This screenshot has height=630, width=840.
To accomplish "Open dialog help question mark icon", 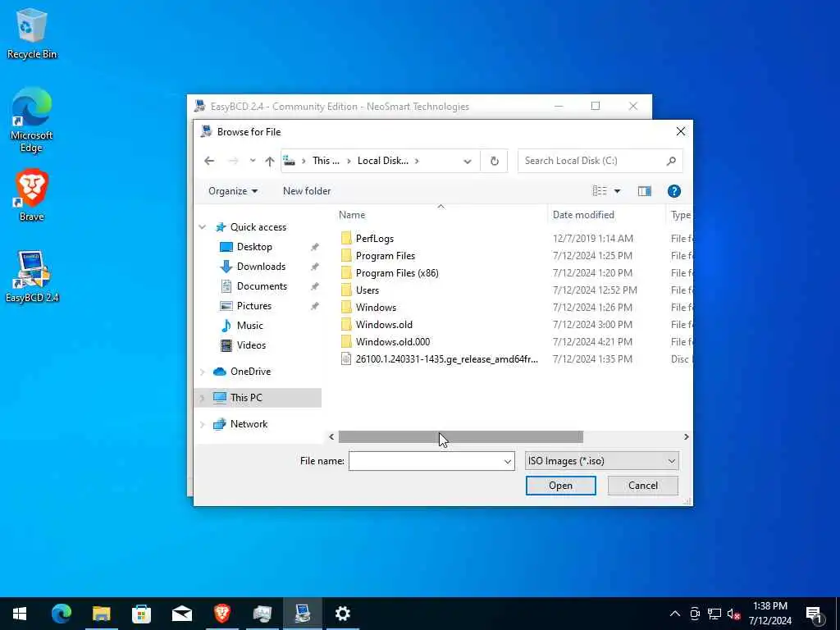I will click(674, 191).
